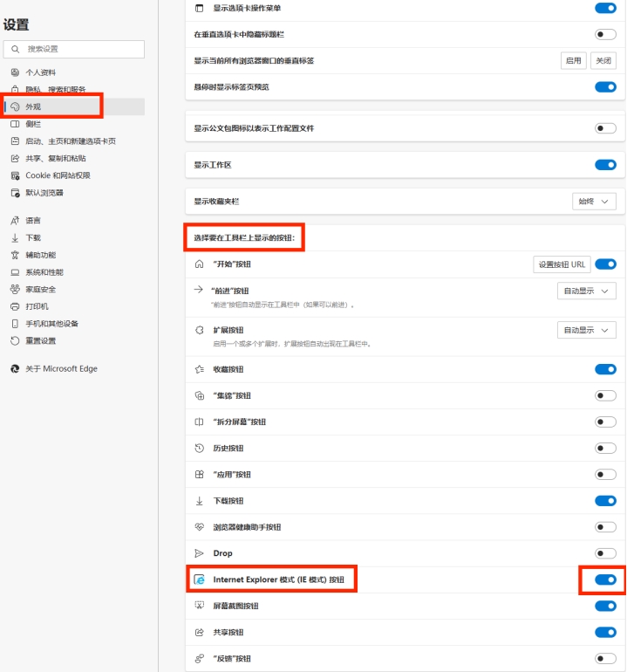The height and width of the screenshot is (672, 627).
Task: Click 关闭 for vertical tabs
Action: 603,61
